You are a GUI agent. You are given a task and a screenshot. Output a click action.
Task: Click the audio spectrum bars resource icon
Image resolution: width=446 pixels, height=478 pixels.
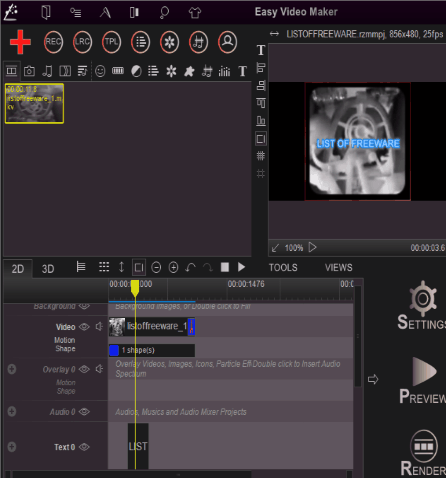point(224,71)
